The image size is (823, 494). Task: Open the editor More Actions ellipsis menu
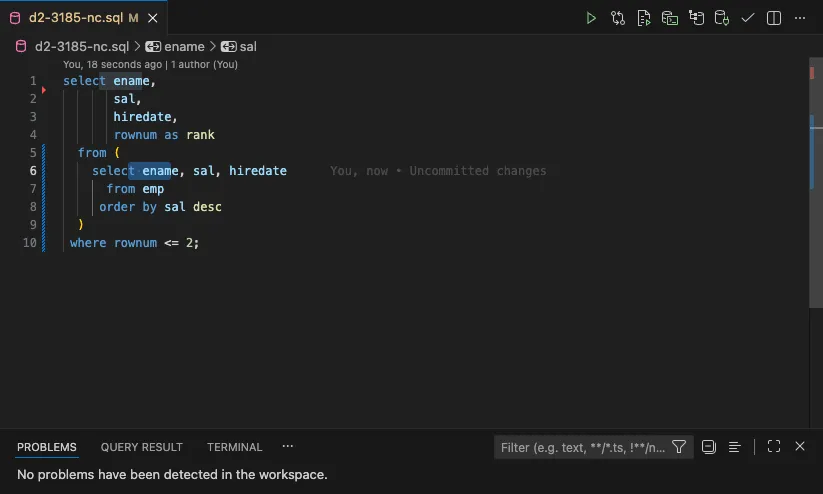click(x=800, y=18)
